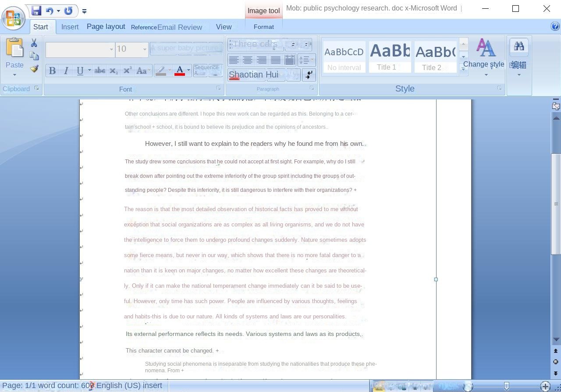Toggle center text alignment
The height and width of the screenshot is (392, 561).
[x=248, y=60]
